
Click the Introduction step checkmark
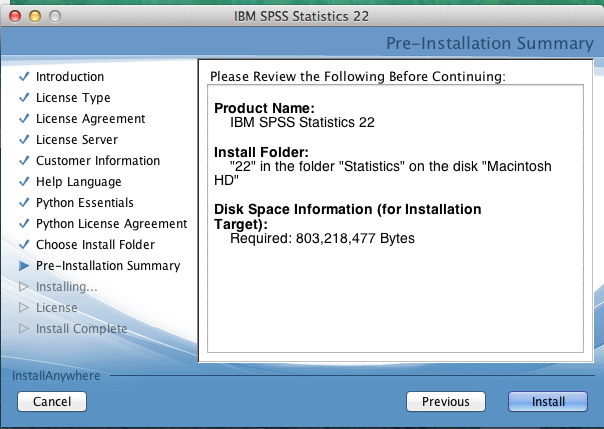pos(24,76)
